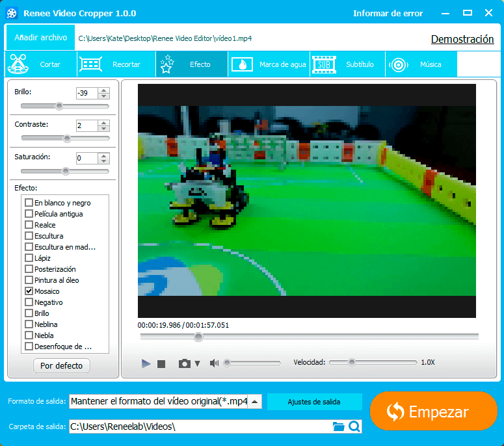Tick the Lápiz effect checkbox
This screenshot has height=446, width=504.
tap(29, 257)
